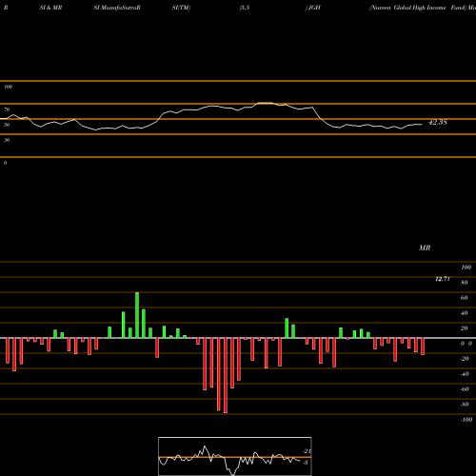Click the 12.71 MR value label
The width and height of the screenshot is (476, 476).
point(443,279)
